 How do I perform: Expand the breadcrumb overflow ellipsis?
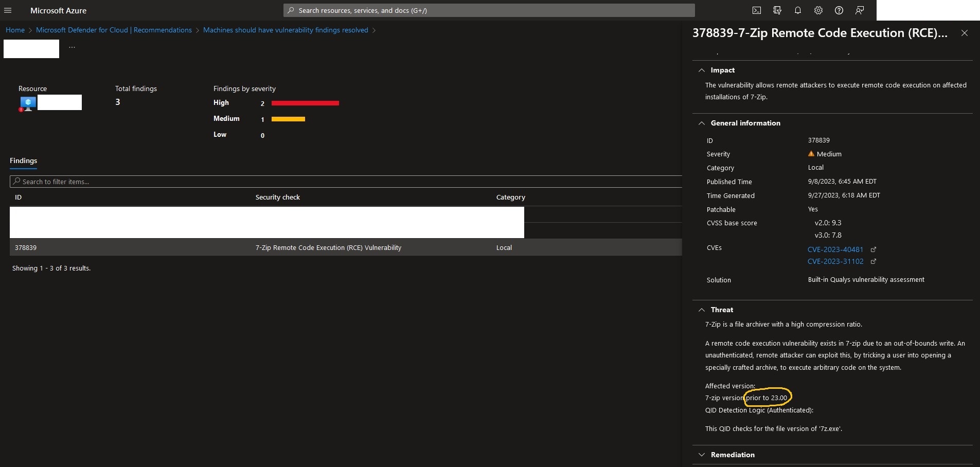[72, 45]
